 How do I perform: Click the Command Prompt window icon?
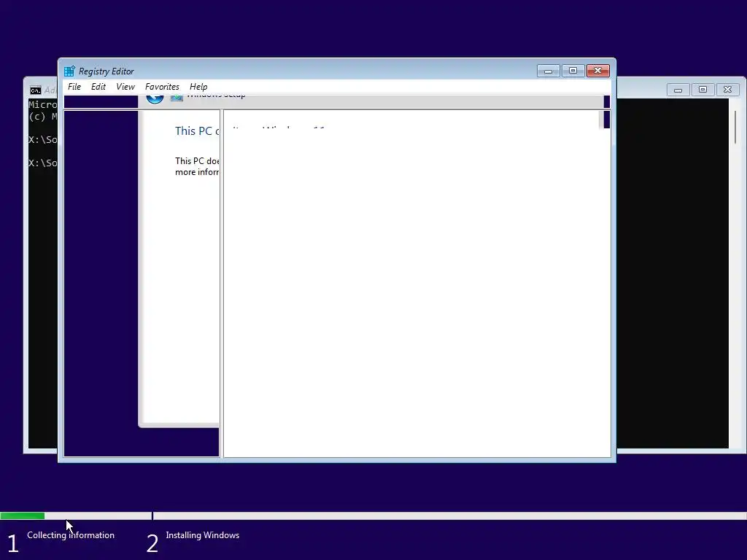35,90
